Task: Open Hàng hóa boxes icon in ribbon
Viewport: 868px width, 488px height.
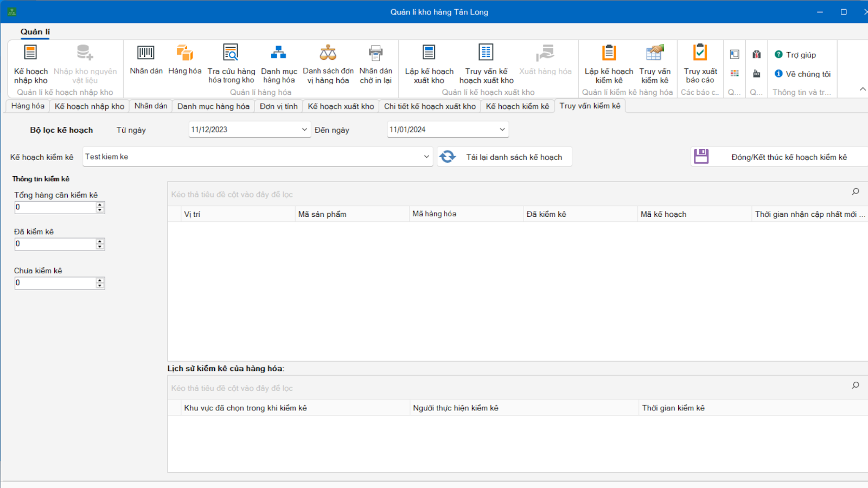Action: pyautogui.click(x=184, y=60)
